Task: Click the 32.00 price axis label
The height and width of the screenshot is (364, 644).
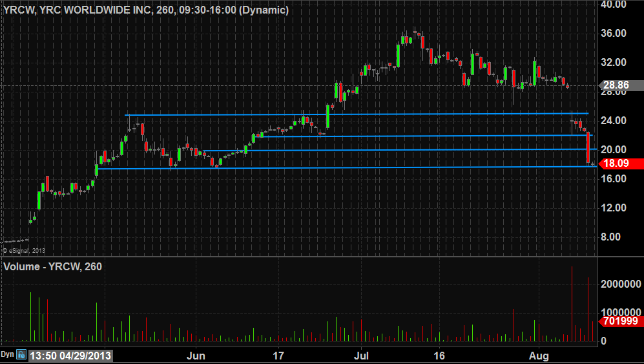Action: tap(614, 63)
